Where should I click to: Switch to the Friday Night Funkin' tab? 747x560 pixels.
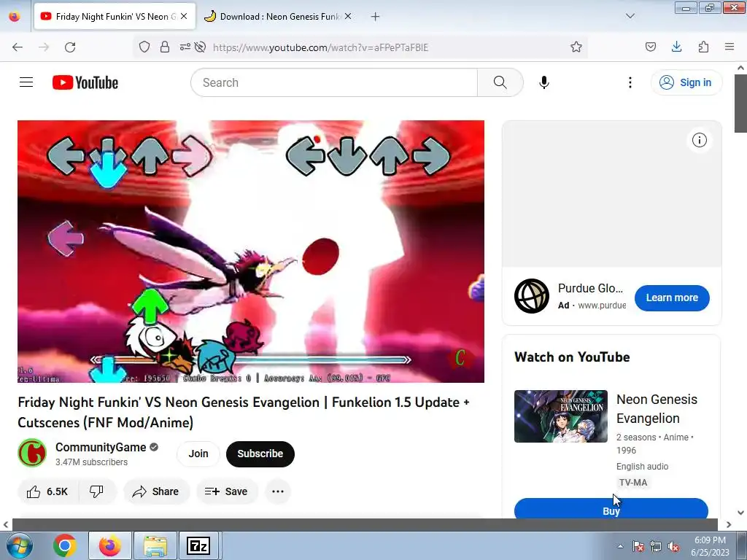point(115,16)
